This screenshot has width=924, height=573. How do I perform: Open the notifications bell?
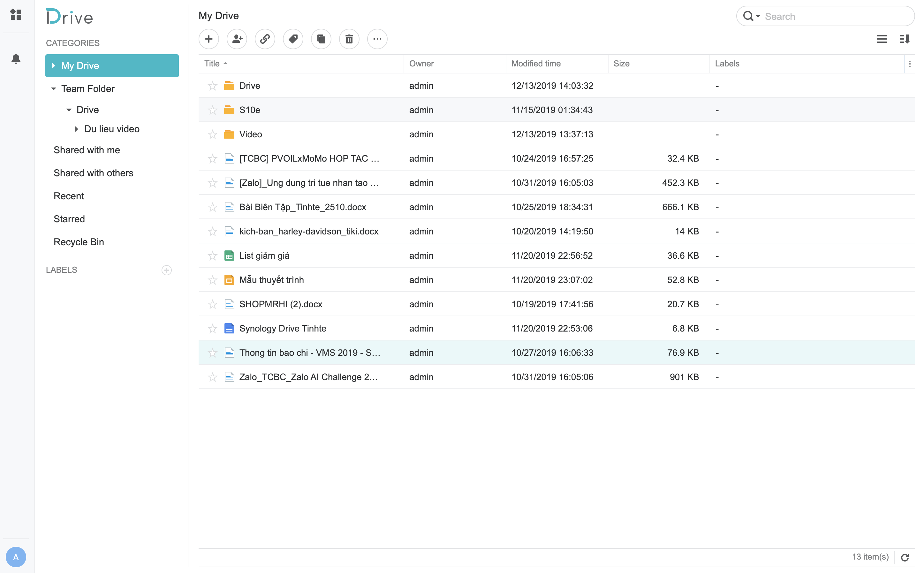(16, 59)
